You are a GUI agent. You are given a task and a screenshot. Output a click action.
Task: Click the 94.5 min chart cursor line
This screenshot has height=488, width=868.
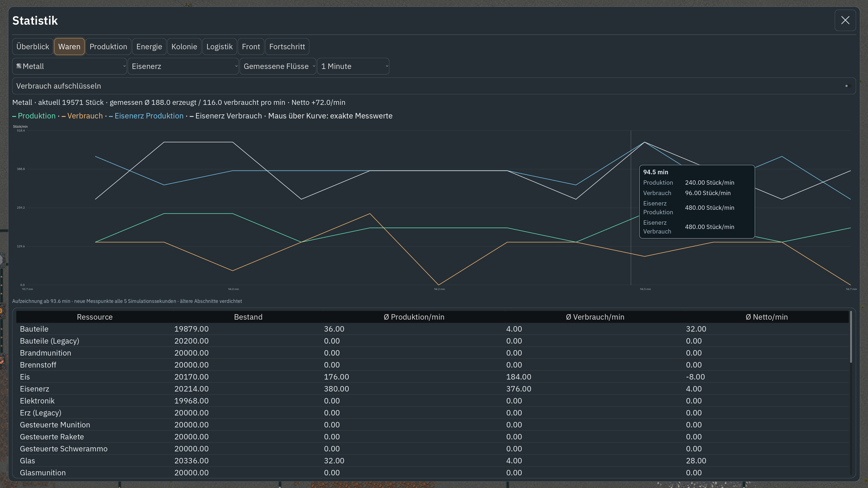pyautogui.click(x=631, y=208)
